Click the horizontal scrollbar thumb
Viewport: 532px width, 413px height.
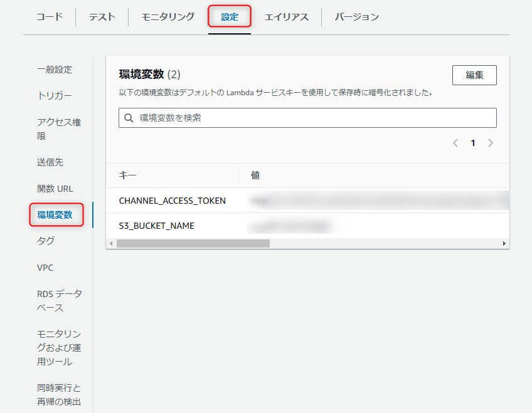point(193,244)
